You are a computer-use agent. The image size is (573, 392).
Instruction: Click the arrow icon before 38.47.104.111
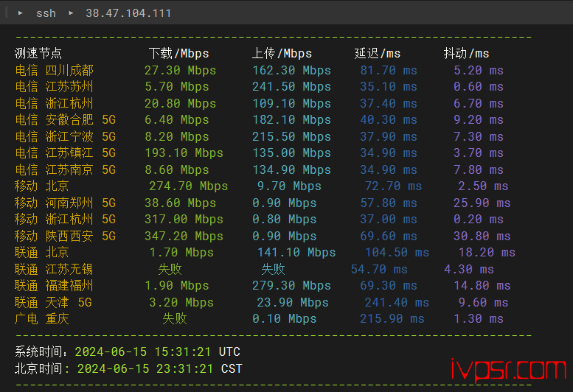pos(71,13)
